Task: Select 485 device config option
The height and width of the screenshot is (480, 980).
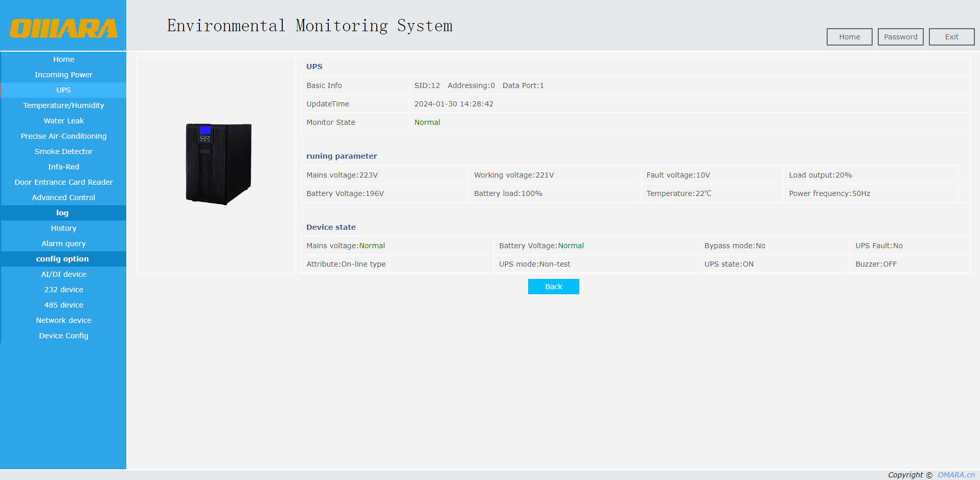Action: (63, 305)
